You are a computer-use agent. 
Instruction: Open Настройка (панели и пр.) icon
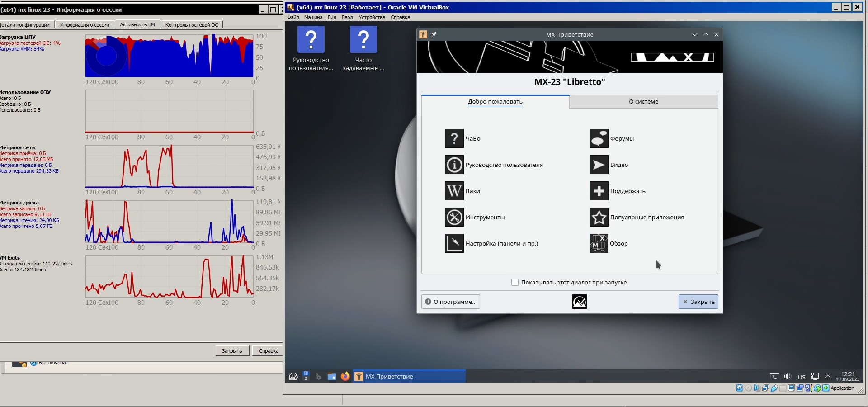point(454,243)
